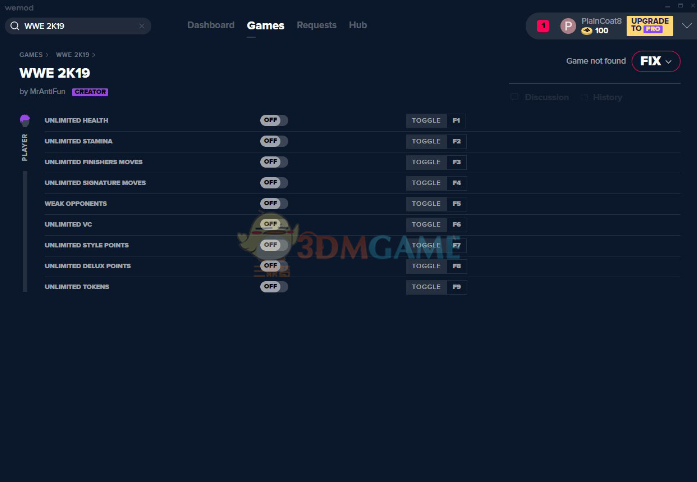Toggle Unlimited Style Points switch

click(x=274, y=245)
